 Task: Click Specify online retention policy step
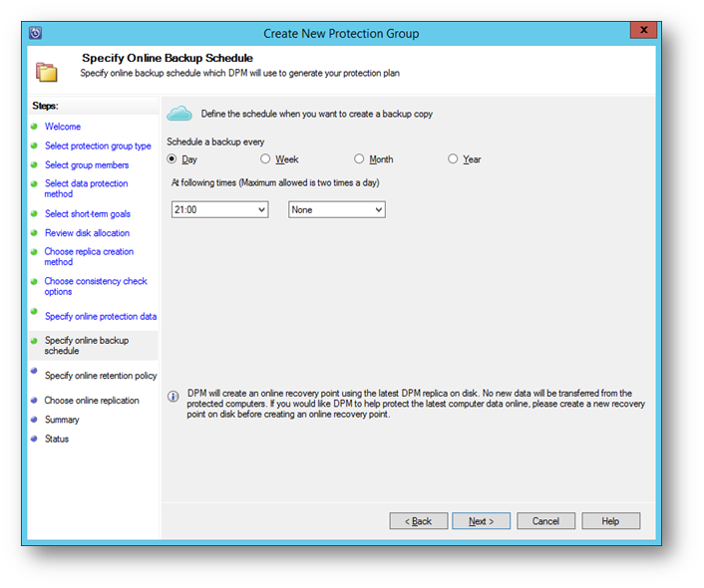[x=101, y=376]
